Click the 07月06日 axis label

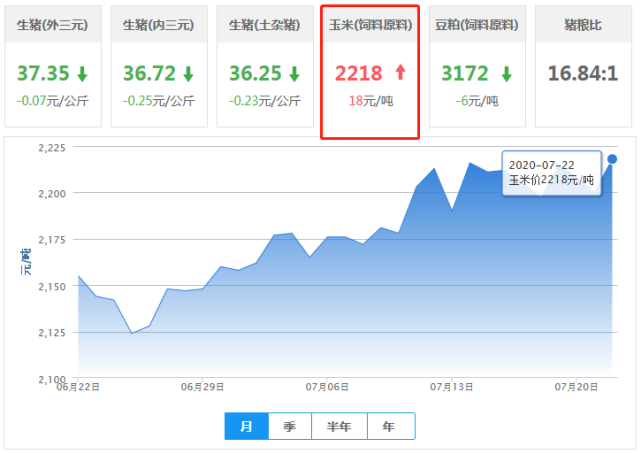327,387
